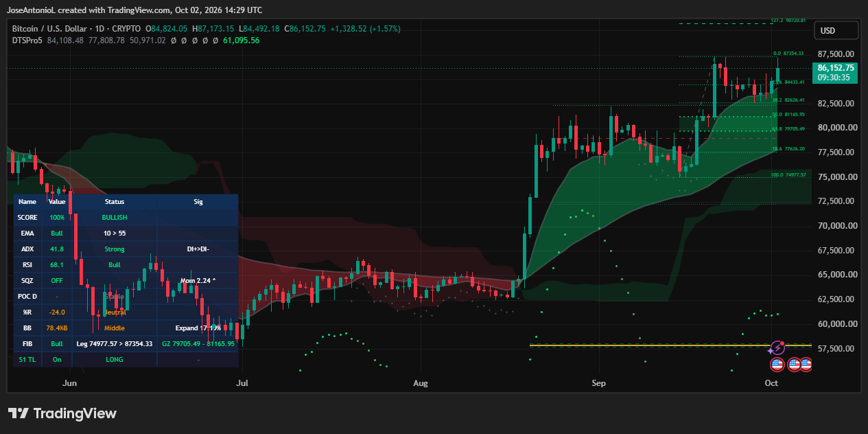
Task: Click the RSI value 68.1
Action: click(57, 265)
